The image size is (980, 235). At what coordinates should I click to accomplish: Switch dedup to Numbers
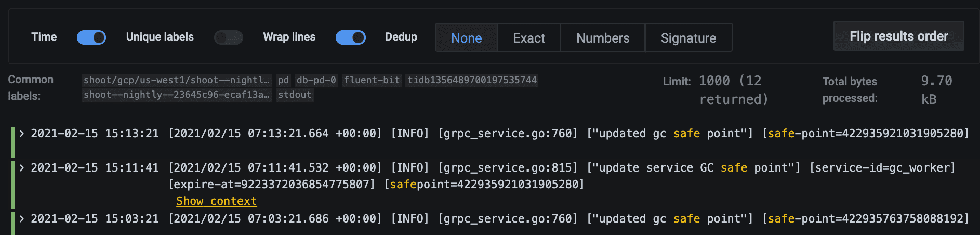click(x=603, y=38)
